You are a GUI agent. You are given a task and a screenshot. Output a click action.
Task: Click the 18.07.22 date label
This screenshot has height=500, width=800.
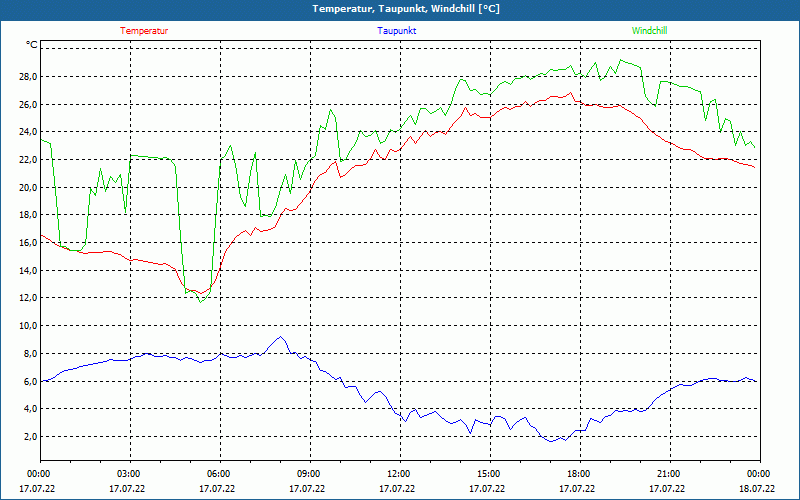[x=757, y=489]
